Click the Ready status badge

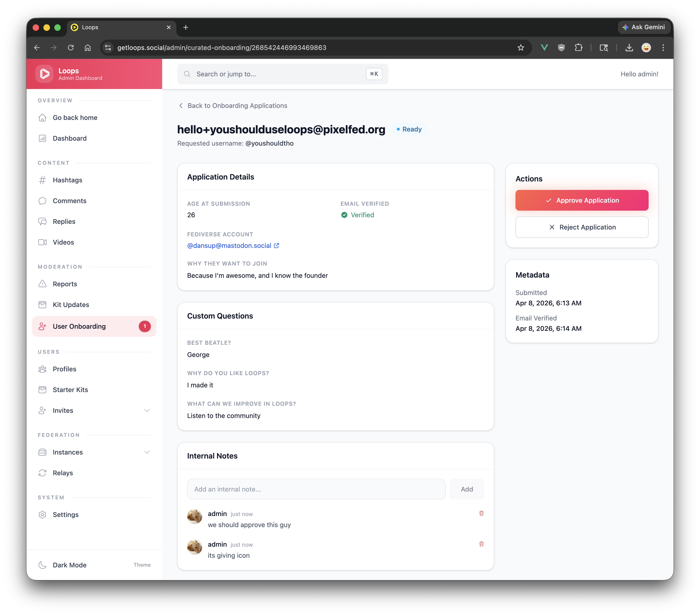click(x=409, y=129)
